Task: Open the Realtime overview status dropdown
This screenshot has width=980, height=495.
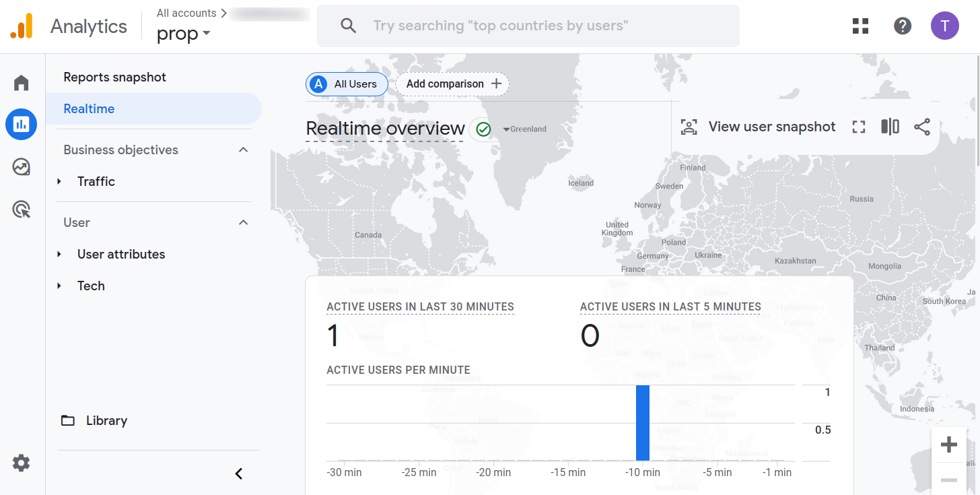Action: (506, 129)
